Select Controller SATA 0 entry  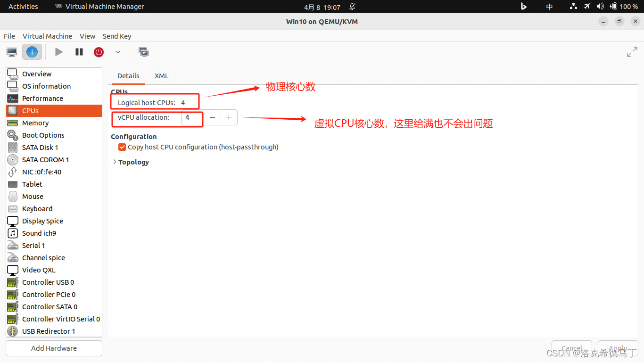click(54, 307)
